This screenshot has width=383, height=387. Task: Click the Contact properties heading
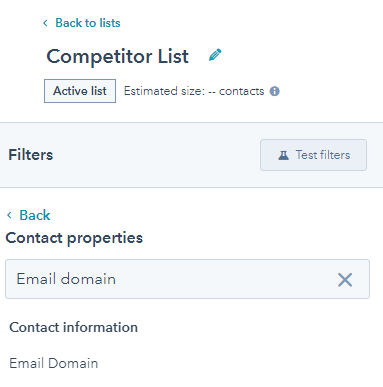(74, 238)
